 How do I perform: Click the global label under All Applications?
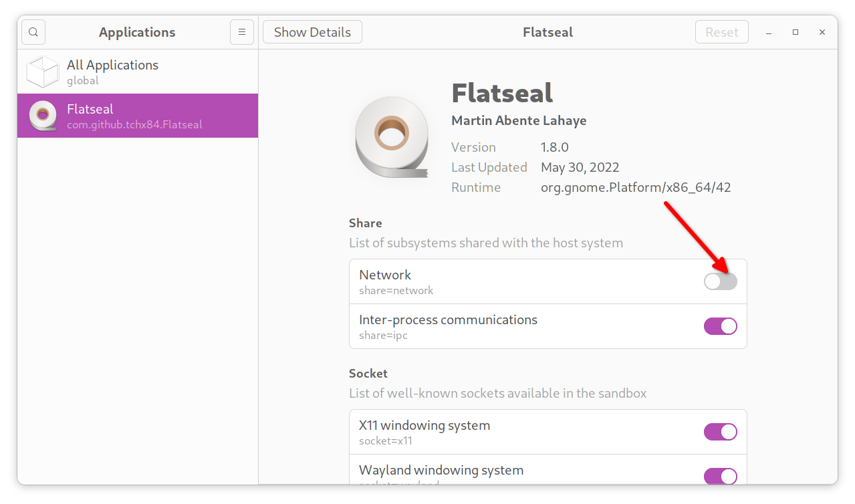[83, 81]
